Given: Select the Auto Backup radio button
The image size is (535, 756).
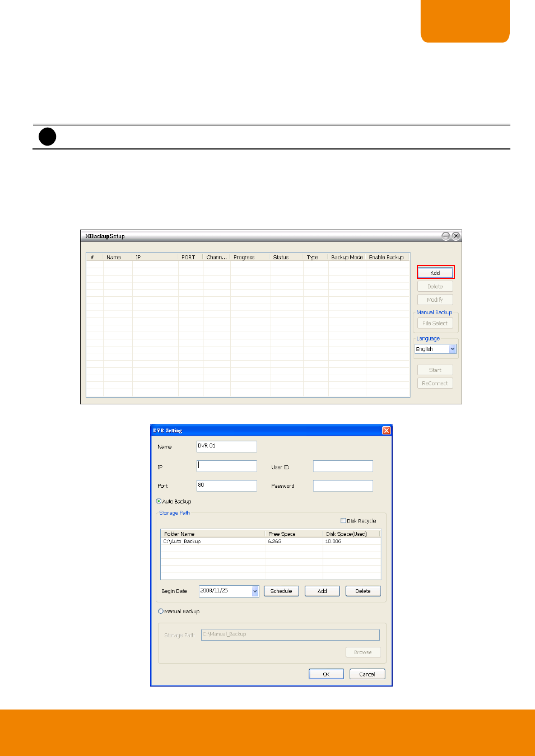Looking at the screenshot, I should (159, 501).
